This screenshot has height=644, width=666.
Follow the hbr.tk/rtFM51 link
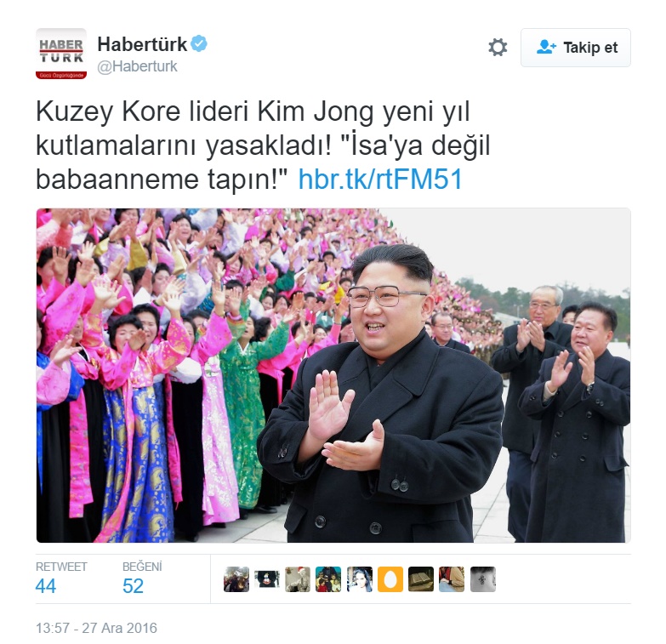click(x=380, y=179)
